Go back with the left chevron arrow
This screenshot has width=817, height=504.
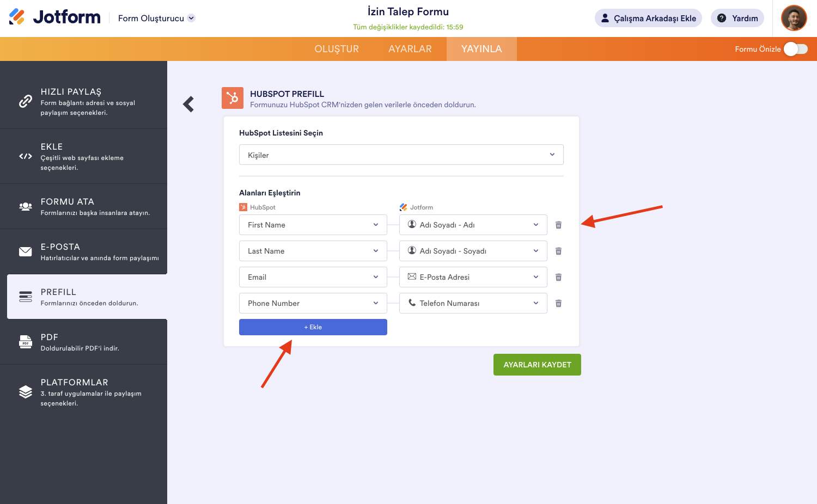click(x=188, y=104)
